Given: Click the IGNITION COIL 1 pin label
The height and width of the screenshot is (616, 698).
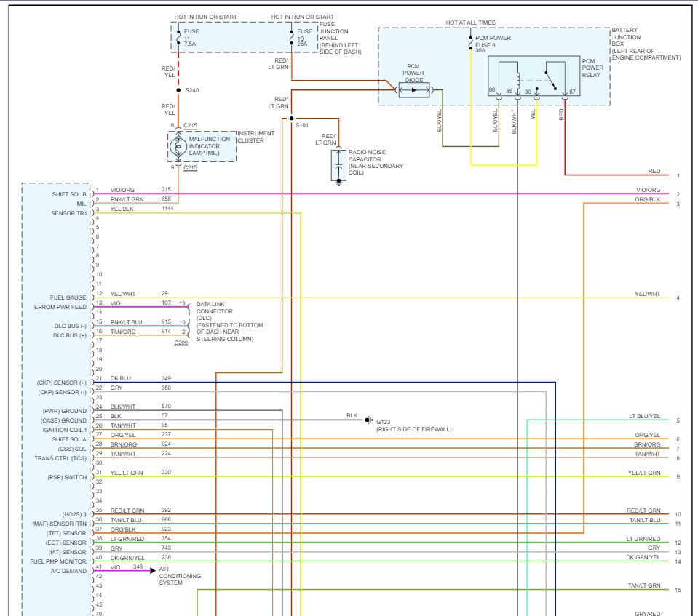Looking at the screenshot, I should tap(64, 430).
